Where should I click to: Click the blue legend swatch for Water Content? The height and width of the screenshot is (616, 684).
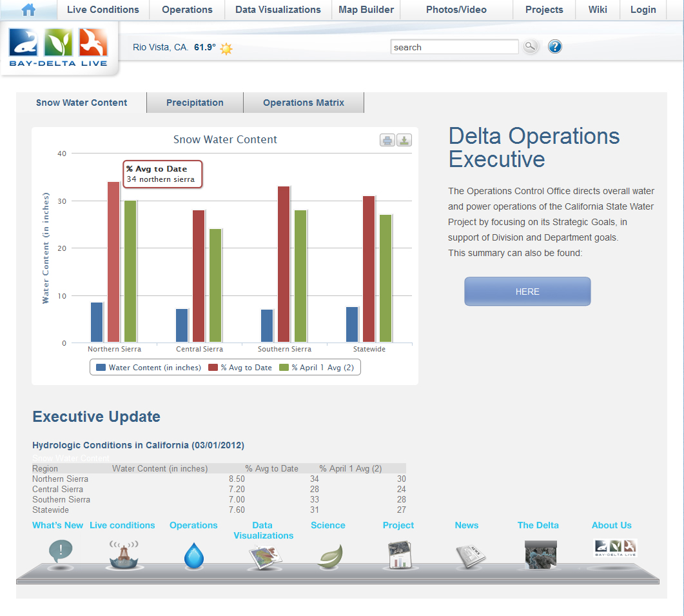[101, 368]
